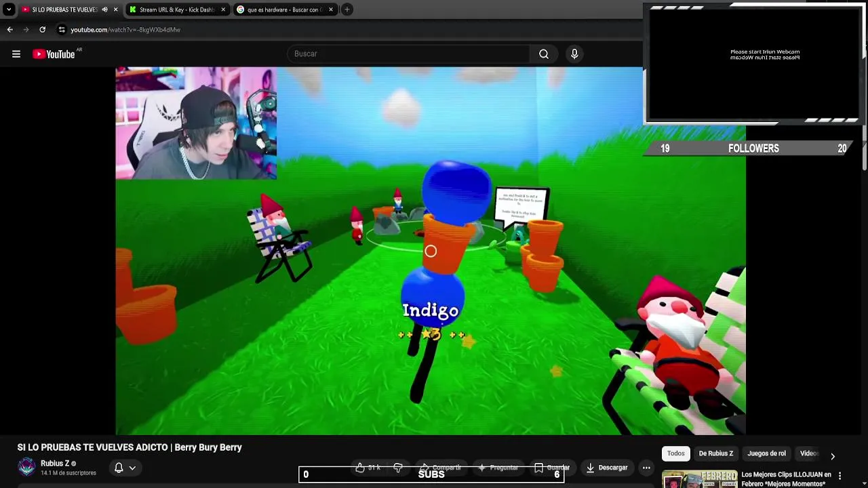The height and width of the screenshot is (488, 868).
Task: Switch to the que es hardware Google tab
Action: (283, 9)
